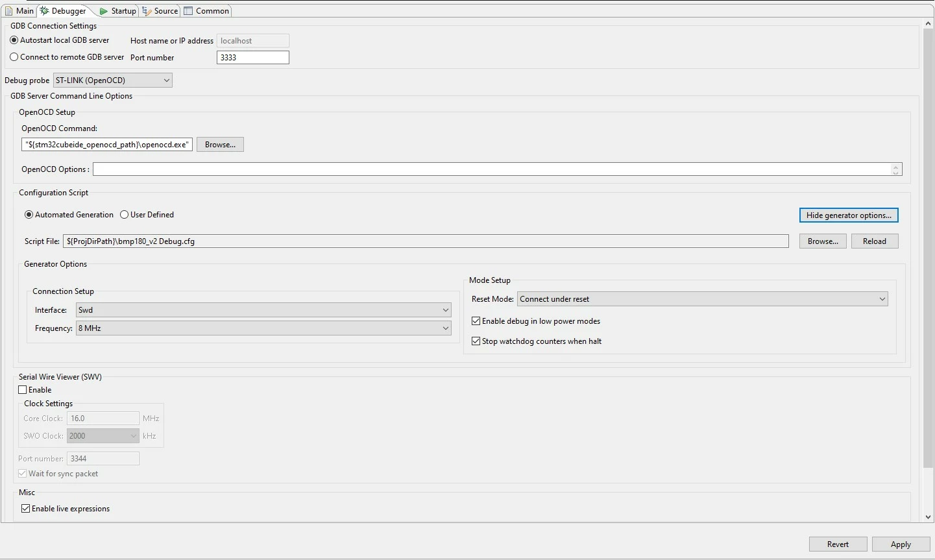Click the OpenOCD Command path field
The image size is (935, 560).
(x=107, y=145)
